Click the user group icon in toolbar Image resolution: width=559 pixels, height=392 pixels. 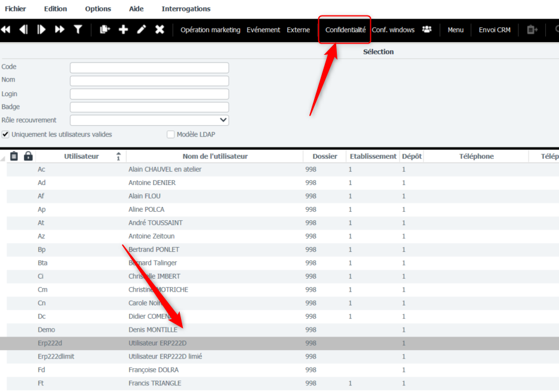(x=427, y=30)
